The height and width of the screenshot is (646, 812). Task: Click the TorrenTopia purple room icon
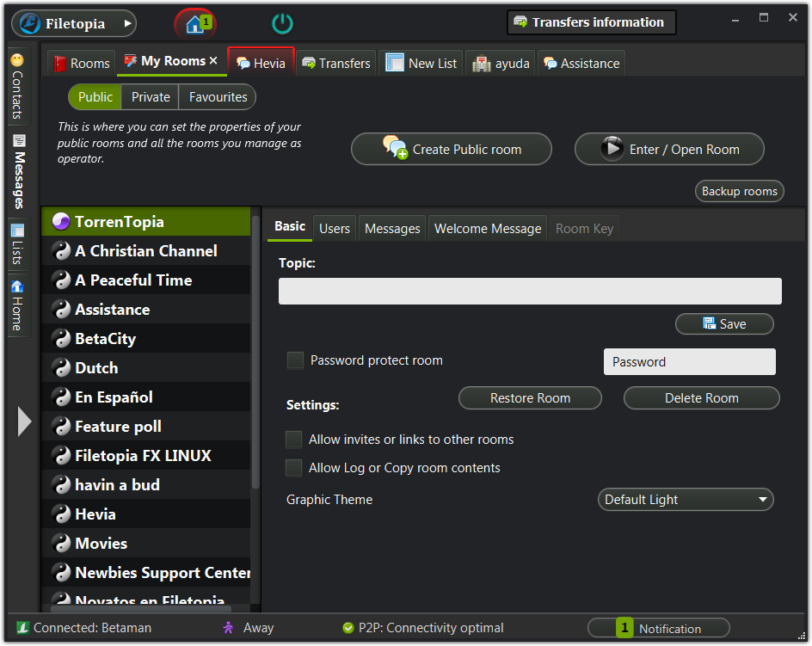pyautogui.click(x=61, y=221)
